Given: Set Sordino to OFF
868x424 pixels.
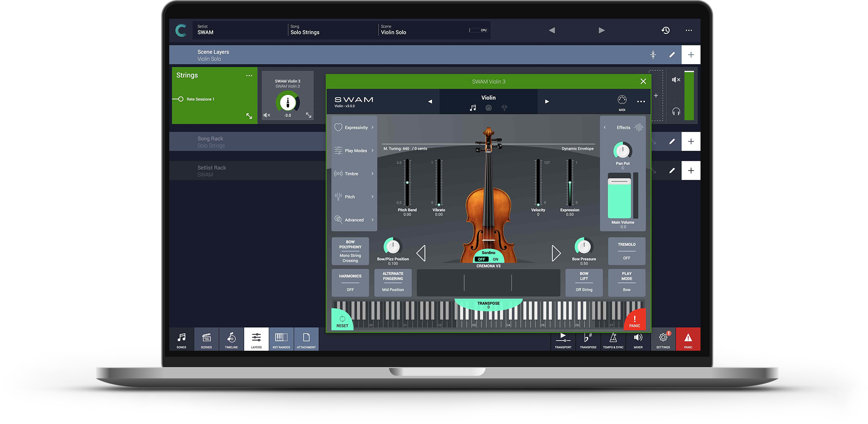Looking at the screenshot, I should 482,259.
